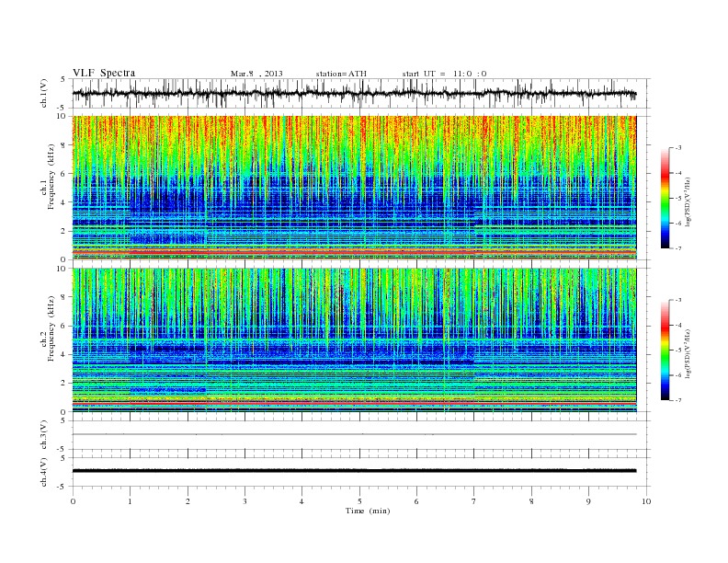Select the "start UT = 11:0 :0" text
This screenshot has width=728, height=563.
[x=444, y=74]
